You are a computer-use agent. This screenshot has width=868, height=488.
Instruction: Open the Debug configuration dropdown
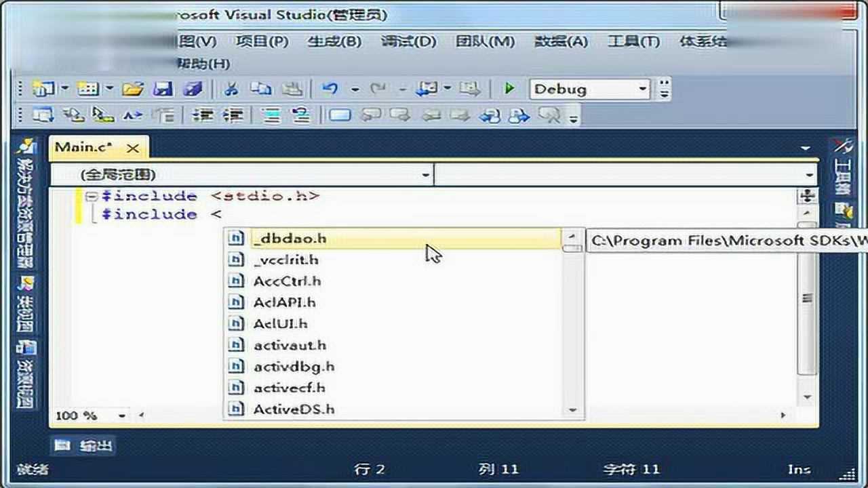(x=642, y=89)
